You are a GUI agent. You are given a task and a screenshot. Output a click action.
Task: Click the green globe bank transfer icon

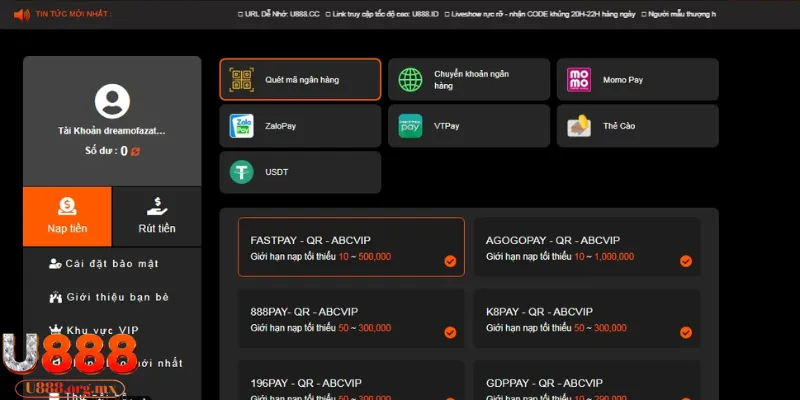410,79
